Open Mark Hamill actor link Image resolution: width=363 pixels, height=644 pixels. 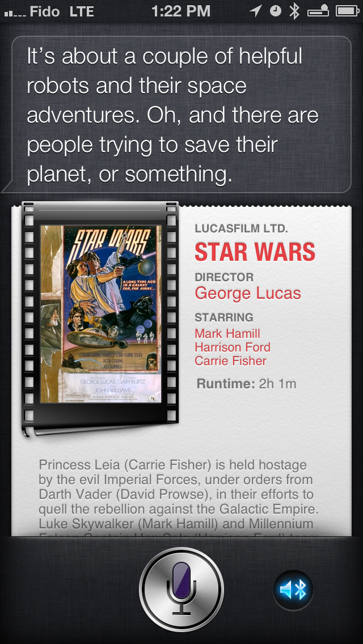click(227, 333)
